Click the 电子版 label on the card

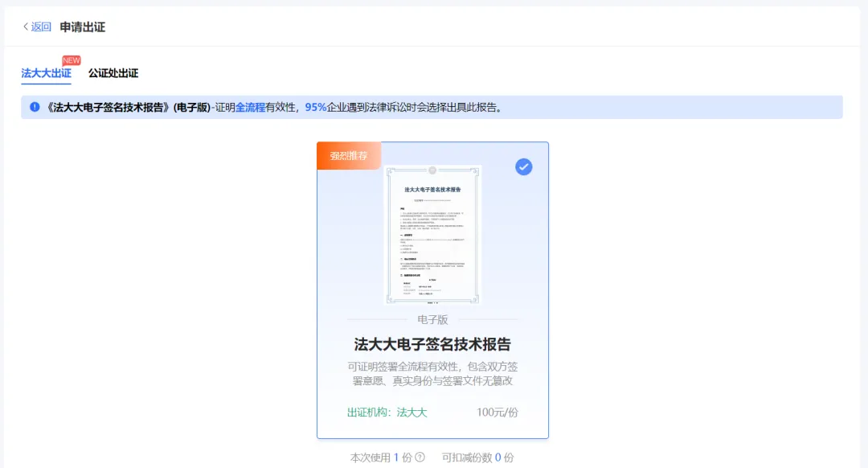(432, 319)
